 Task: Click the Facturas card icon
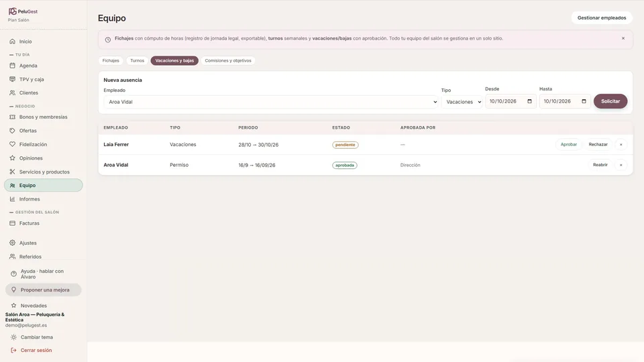tap(12, 223)
